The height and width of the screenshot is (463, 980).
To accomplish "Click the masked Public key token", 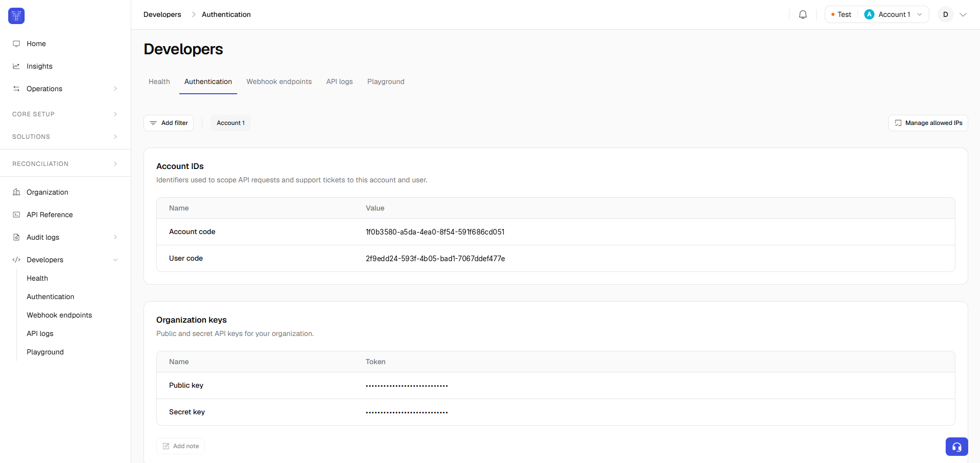I will coord(407,386).
